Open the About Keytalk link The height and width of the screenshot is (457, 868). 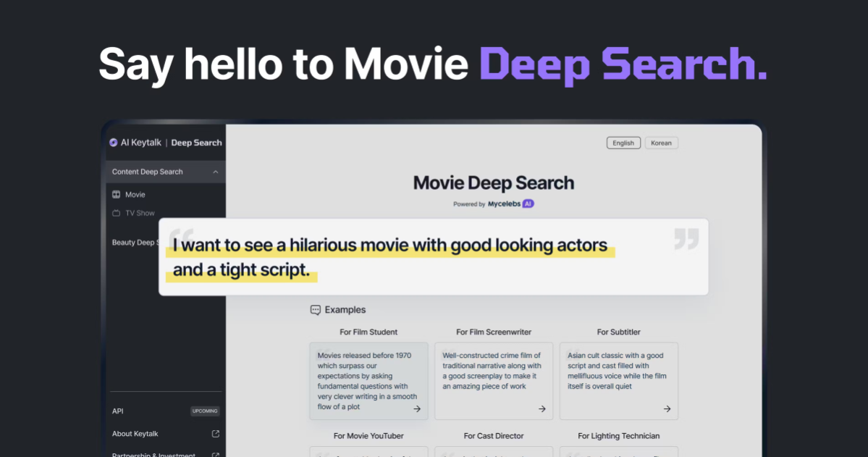click(x=135, y=433)
